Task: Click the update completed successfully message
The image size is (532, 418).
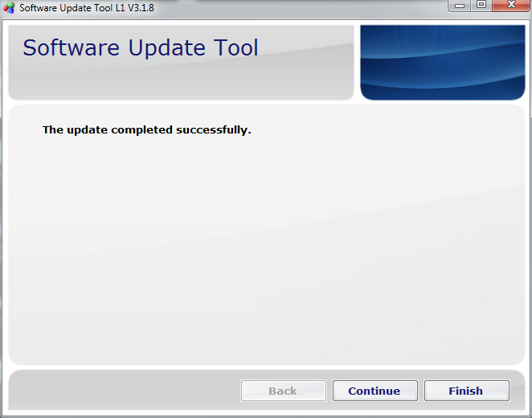Action: coord(146,129)
